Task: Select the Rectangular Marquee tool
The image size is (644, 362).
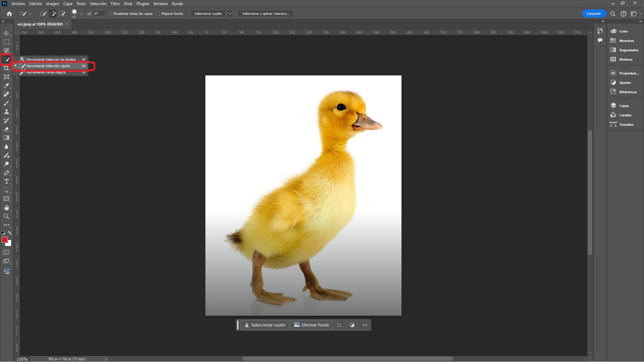Action: (6, 42)
